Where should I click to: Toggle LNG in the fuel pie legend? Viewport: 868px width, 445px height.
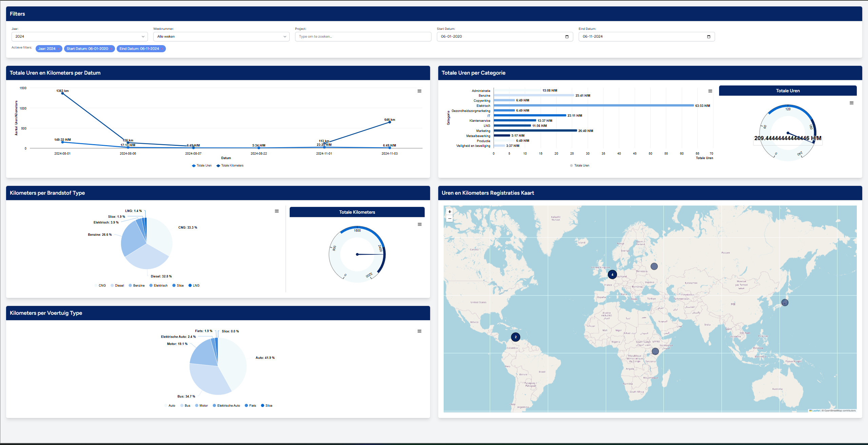pos(194,286)
